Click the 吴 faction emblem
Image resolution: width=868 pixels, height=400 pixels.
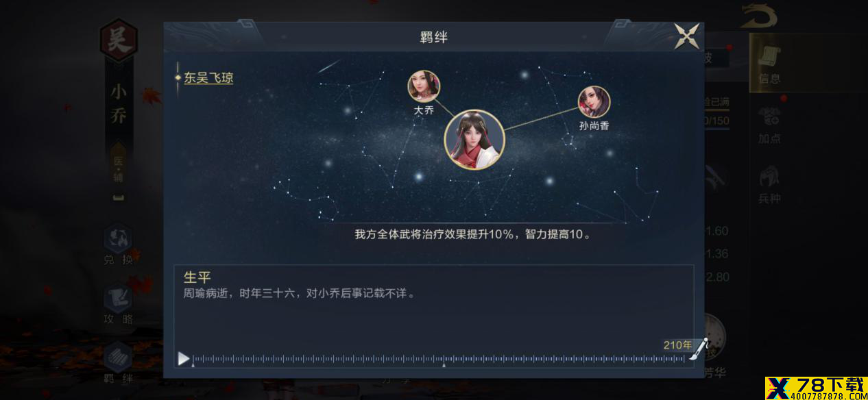tap(119, 40)
